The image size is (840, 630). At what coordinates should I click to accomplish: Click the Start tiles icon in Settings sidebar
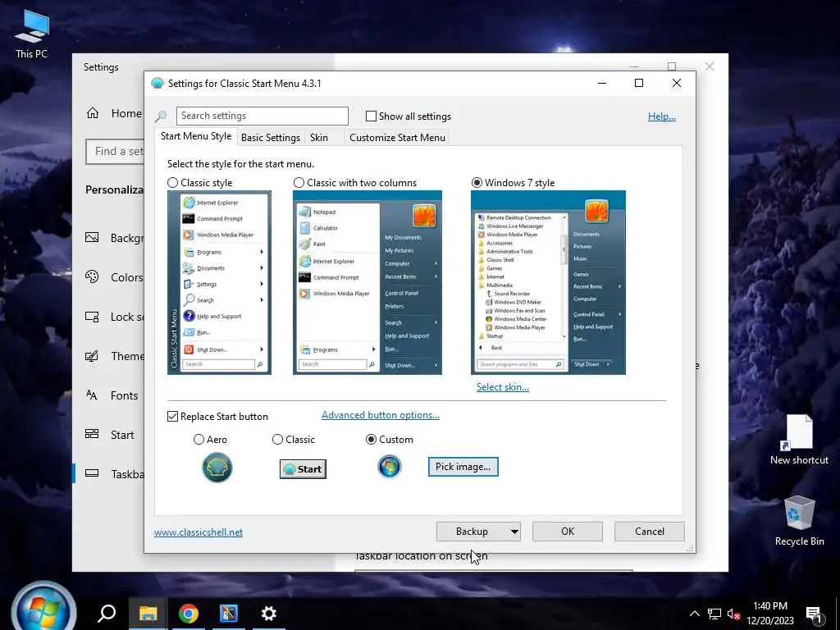pyautogui.click(x=92, y=434)
